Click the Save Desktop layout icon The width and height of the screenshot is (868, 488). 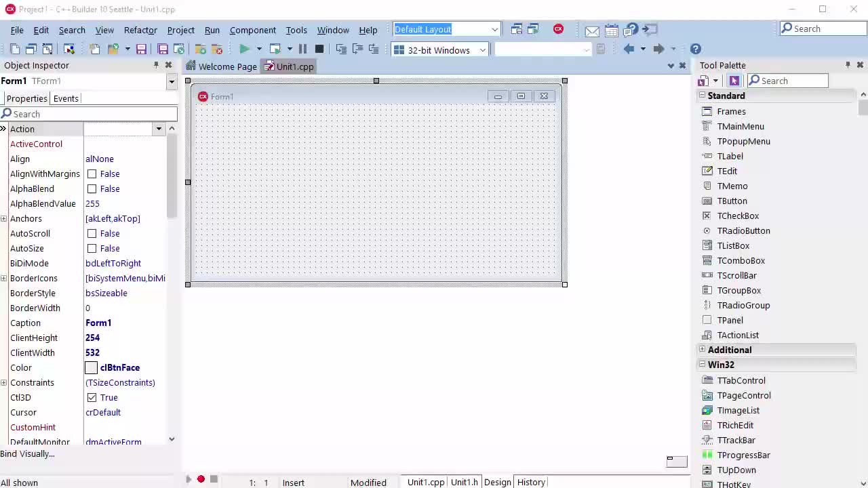click(517, 29)
